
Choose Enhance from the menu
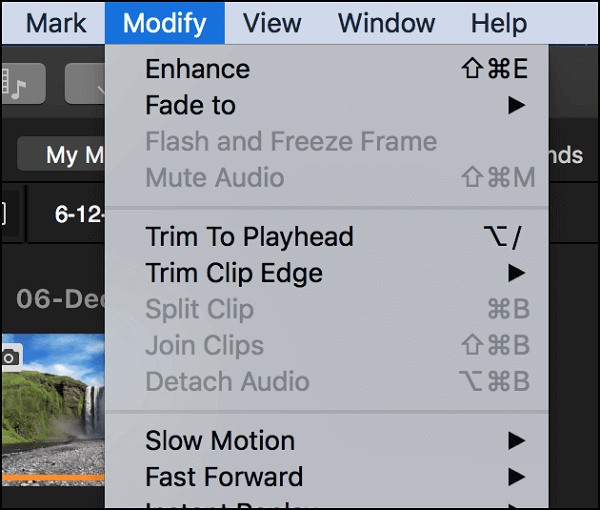(x=197, y=69)
